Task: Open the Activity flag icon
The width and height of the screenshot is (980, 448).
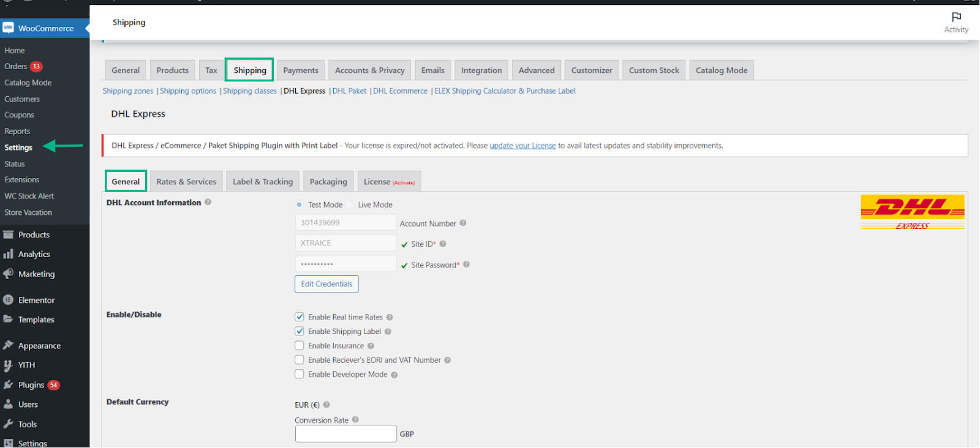Action: tap(956, 17)
